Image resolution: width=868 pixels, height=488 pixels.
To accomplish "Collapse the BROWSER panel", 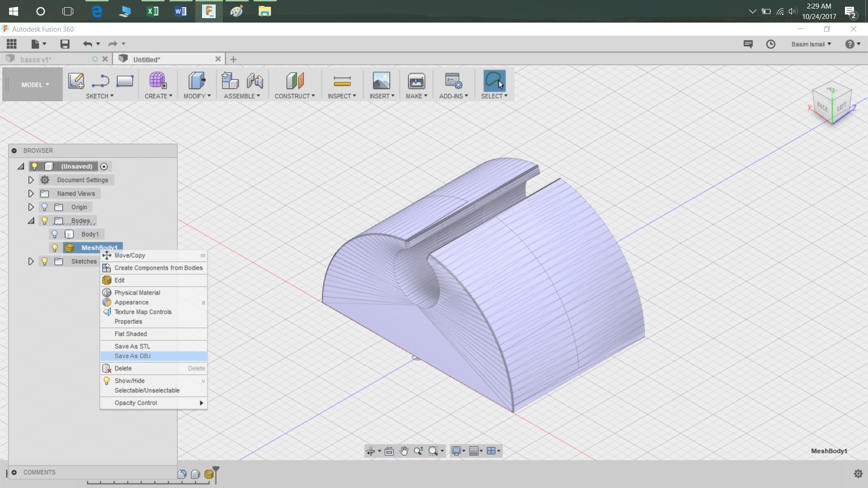I will [x=14, y=150].
